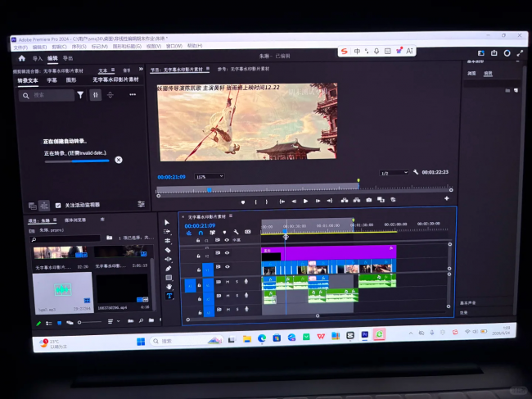Open the program monitor button editor plus
Screen dimensions: 532x399
tap(447, 198)
